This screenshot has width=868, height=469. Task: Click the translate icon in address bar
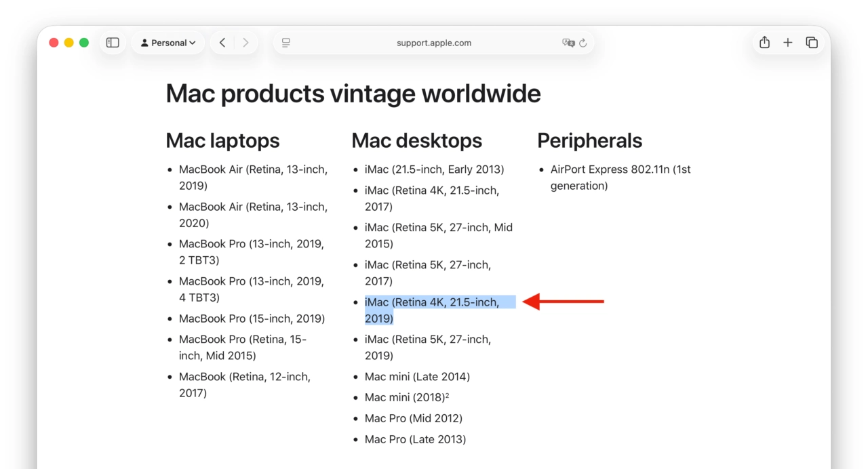point(568,43)
